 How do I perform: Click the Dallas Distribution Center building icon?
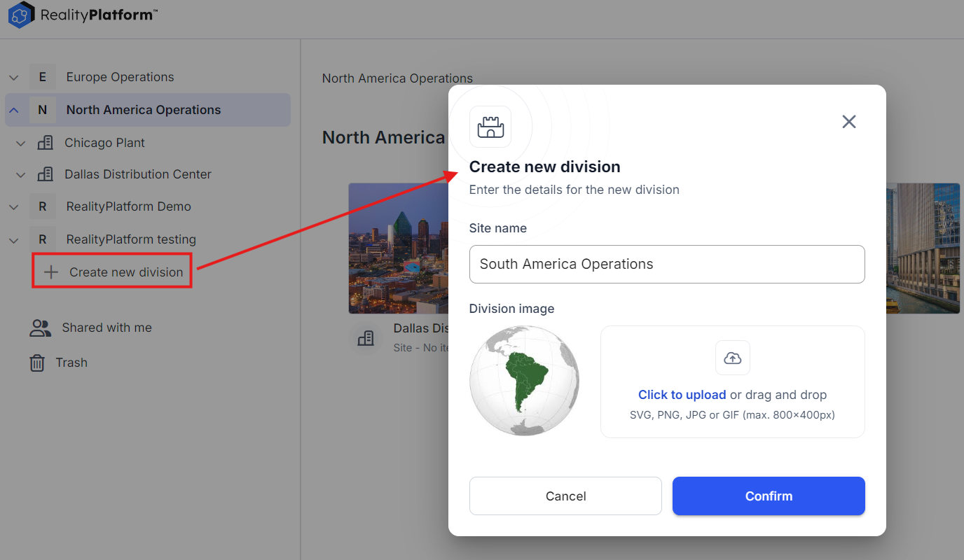pyautogui.click(x=45, y=174)
